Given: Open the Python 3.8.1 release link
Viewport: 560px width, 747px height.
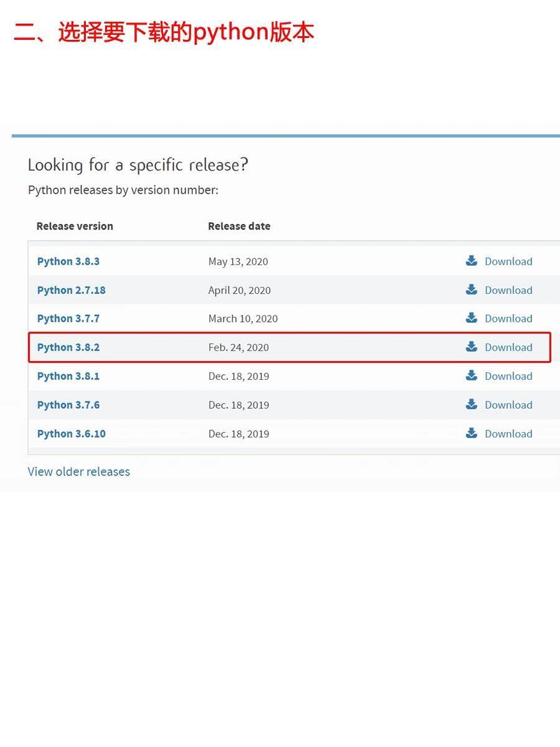Looking at the screenshot, I should pos(68,376).
